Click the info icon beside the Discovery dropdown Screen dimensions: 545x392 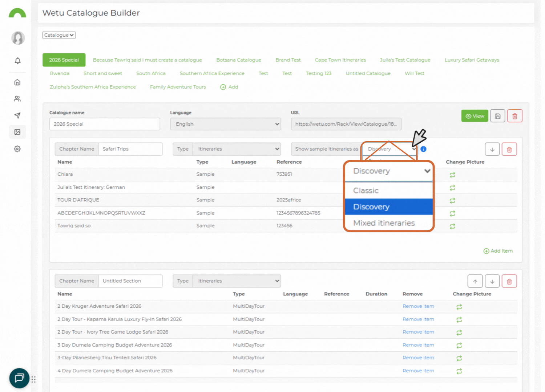[423, 149]
